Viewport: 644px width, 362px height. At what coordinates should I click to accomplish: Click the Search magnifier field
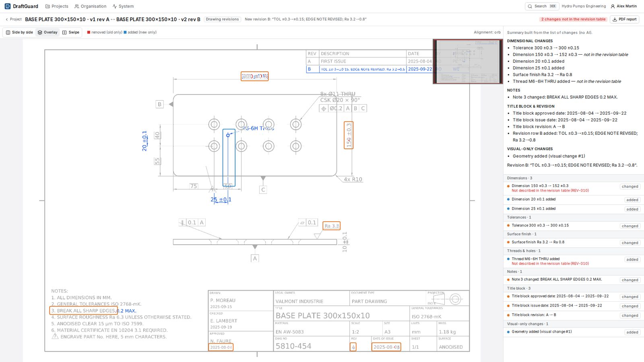tap(542, 6)
